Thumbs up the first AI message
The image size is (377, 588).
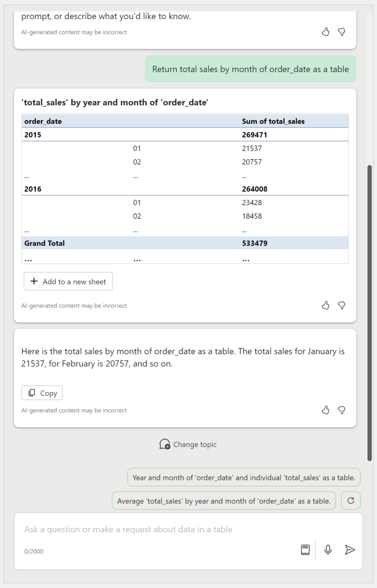point(325,32)
